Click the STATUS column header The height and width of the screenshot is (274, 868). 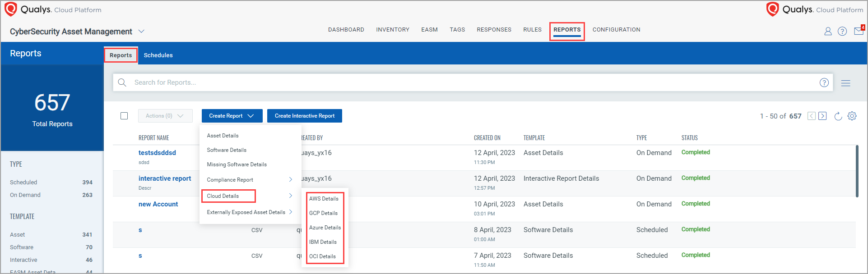click(689, 138)
